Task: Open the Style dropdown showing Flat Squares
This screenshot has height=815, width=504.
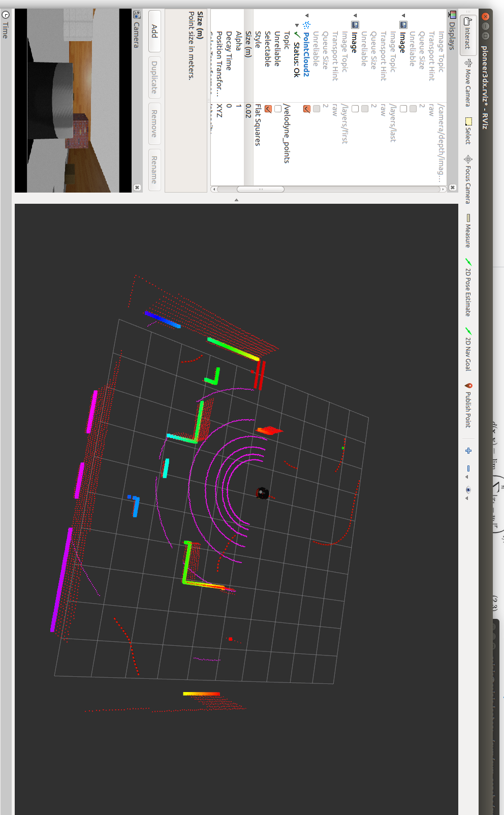Action: tap(258, 145)
